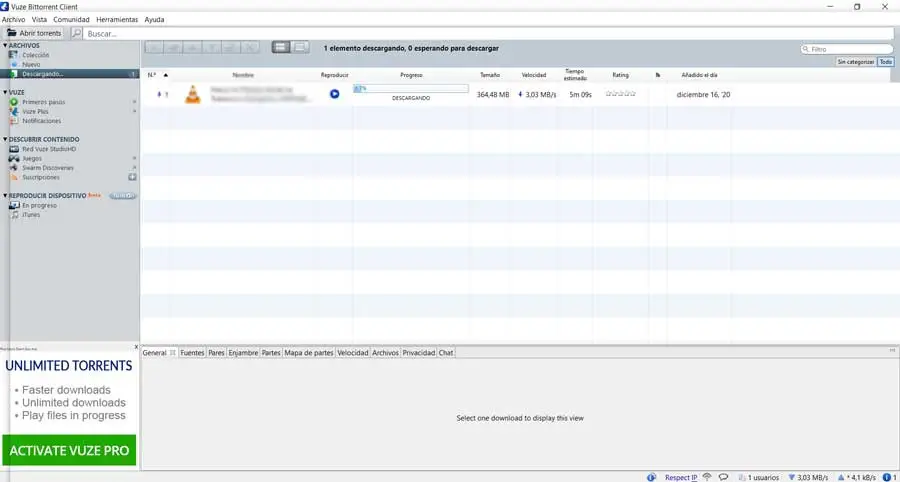
Task: Open the Archivo menu
Action: point(13,20)
